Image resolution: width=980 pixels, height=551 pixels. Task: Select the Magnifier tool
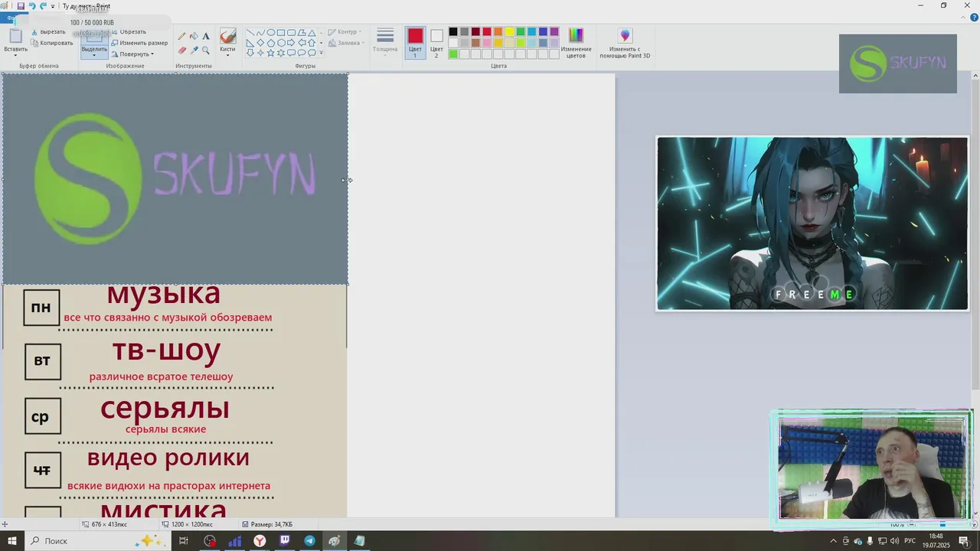pyautogui.click(x=206, y=50)
